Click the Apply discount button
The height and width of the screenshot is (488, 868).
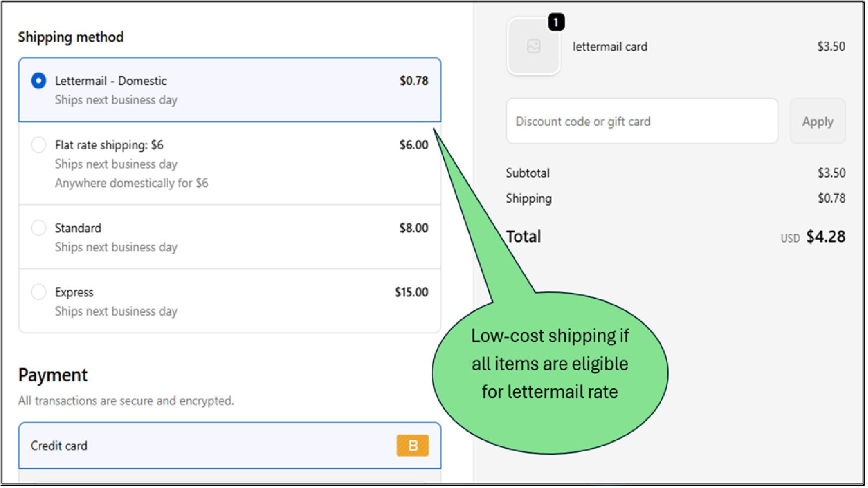coord(817,121)
